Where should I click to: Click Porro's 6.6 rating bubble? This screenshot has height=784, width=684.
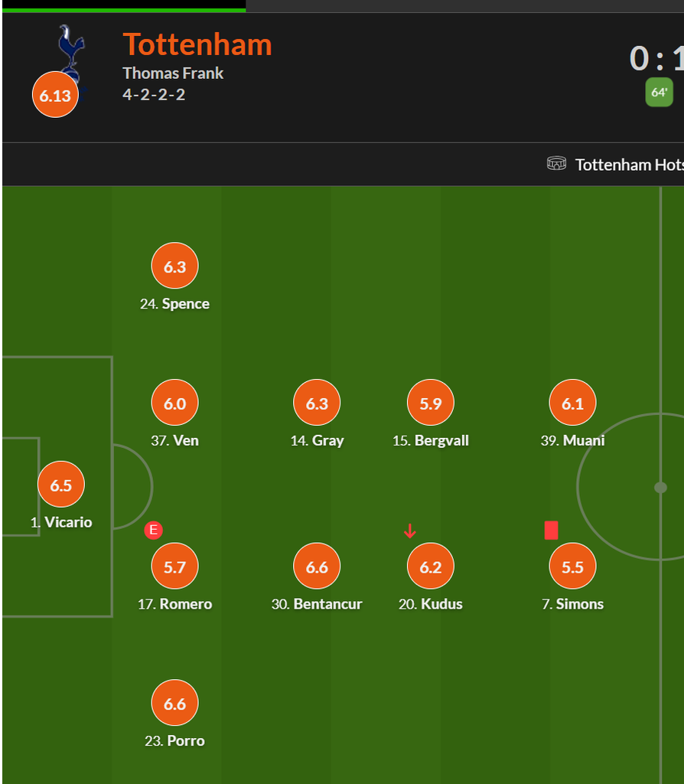pos(175,704)
